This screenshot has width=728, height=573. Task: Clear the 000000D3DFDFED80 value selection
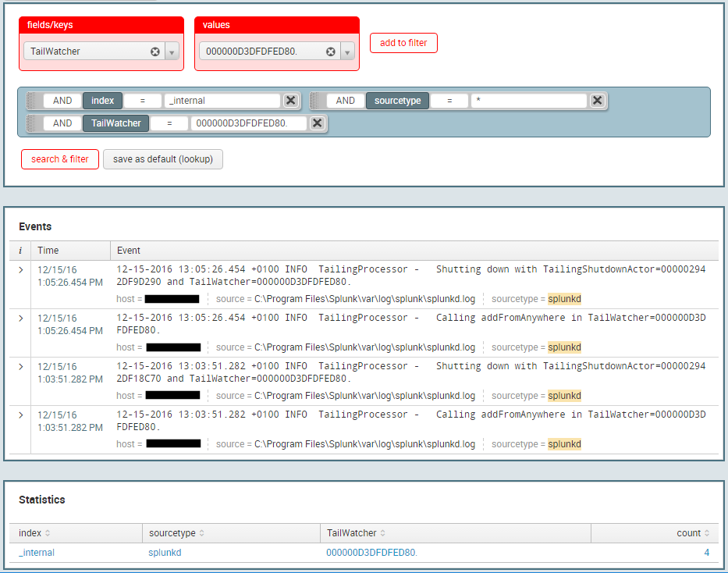[331, 52]
